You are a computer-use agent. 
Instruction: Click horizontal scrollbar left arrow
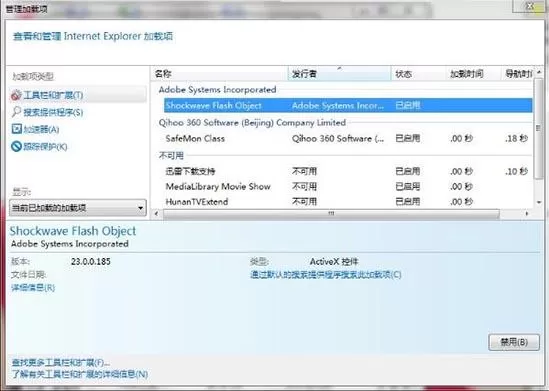click(157, 214)
